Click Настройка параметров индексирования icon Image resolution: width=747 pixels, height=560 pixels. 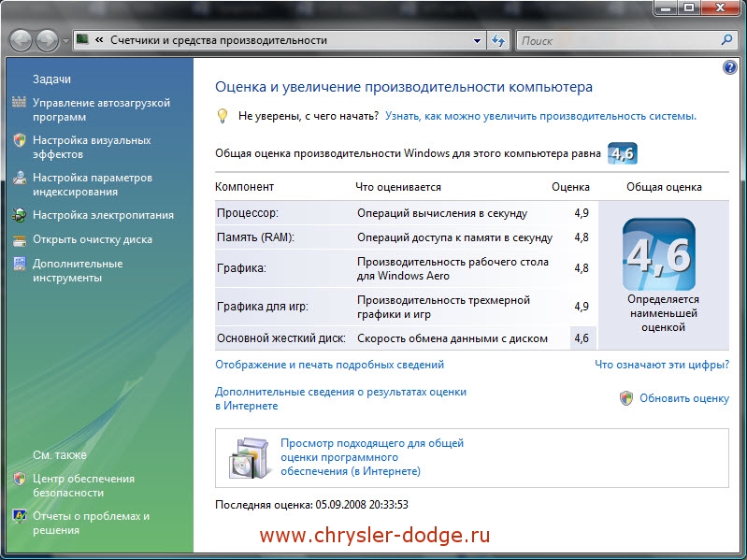(x=19, y=178)
